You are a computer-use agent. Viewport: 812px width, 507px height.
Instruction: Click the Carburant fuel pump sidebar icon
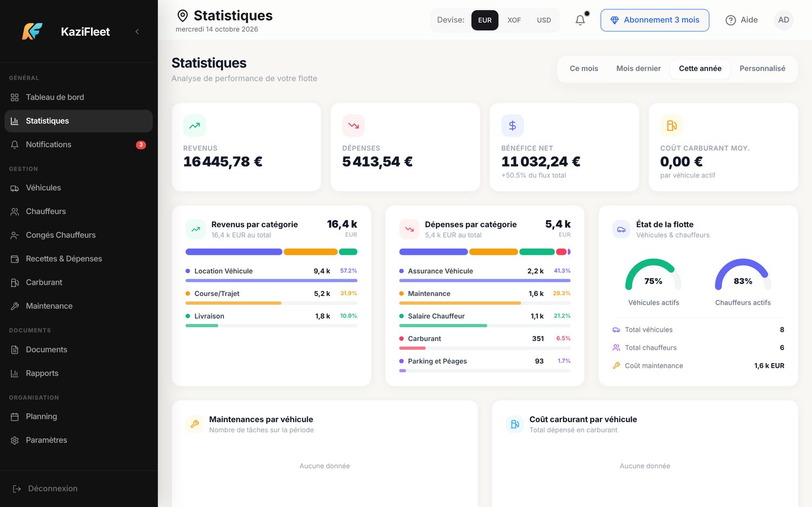coord(15,282)
